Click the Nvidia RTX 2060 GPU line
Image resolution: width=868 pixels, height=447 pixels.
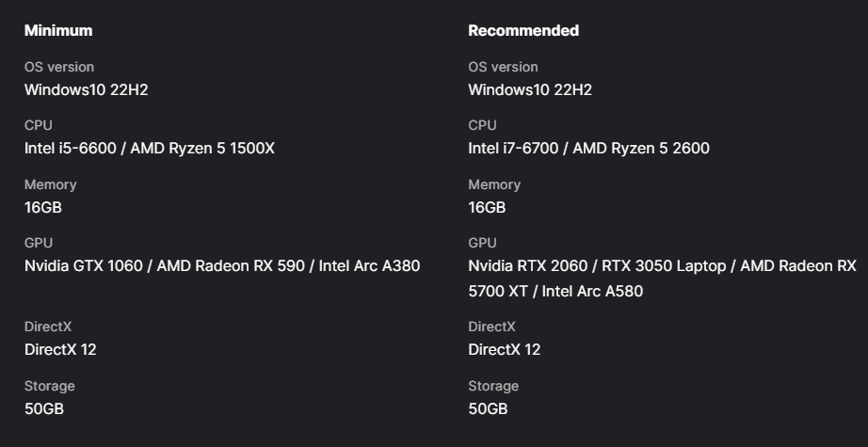tap(662, 266)
